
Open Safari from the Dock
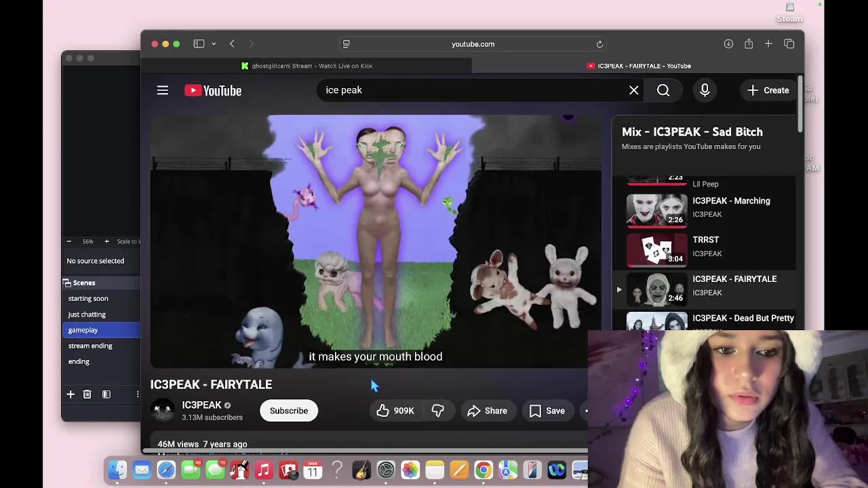166,470
